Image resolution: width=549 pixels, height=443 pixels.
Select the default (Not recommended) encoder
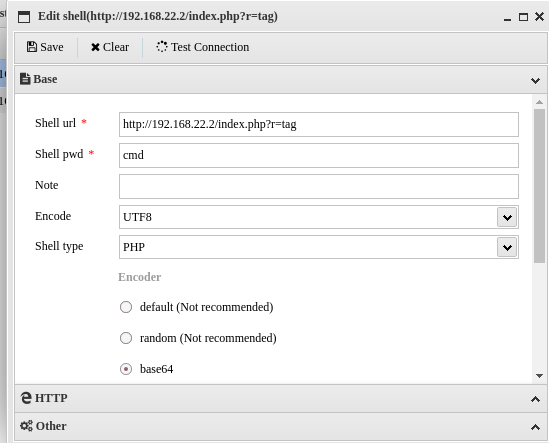[126, 307]
